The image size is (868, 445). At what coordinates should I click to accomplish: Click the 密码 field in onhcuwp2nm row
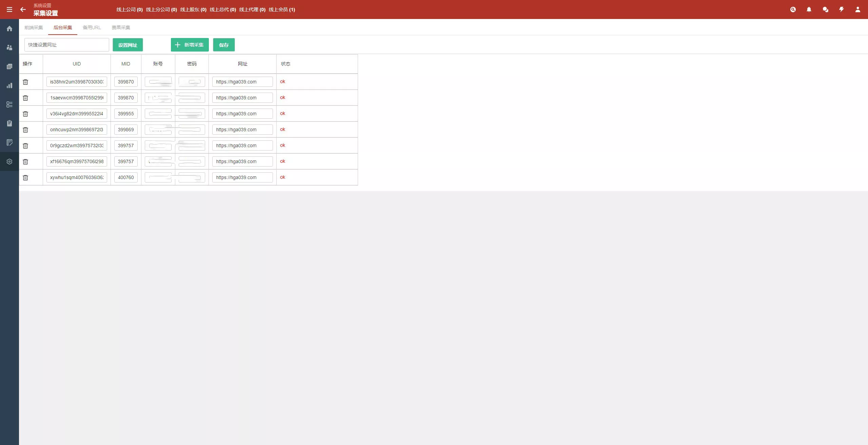[192, 130]
